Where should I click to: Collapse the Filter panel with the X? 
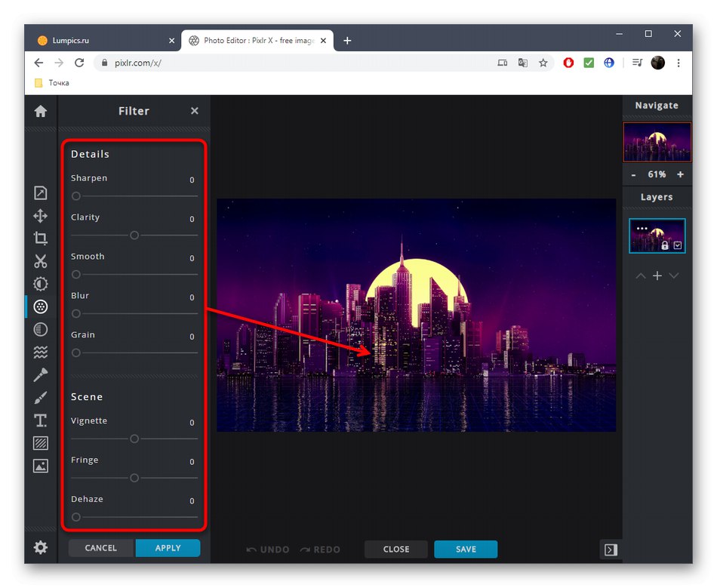[194, 110]
